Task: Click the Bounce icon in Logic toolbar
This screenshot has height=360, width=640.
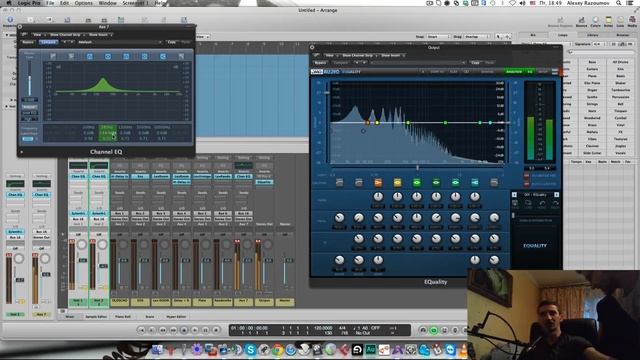Action: tap(581, 21)
